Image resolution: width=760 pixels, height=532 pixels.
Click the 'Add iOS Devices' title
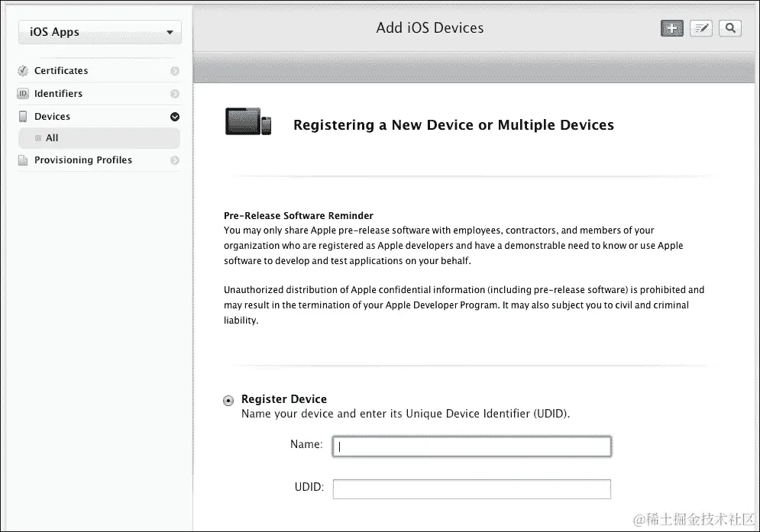[x=430, y=27]
